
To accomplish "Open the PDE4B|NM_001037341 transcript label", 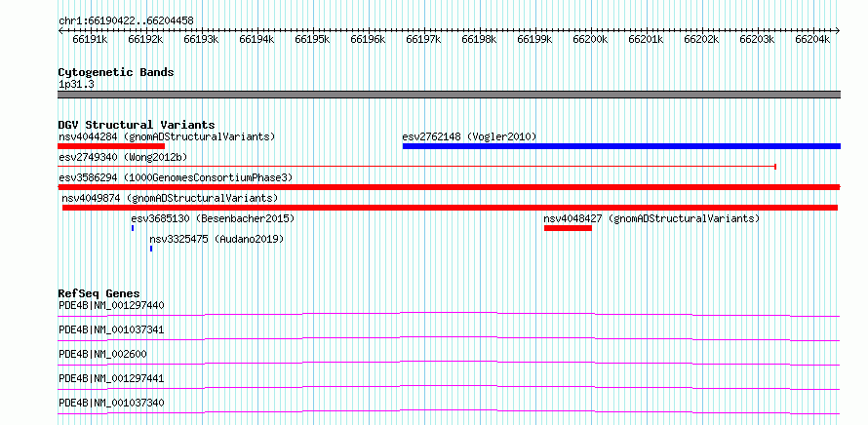I will 111,329.
